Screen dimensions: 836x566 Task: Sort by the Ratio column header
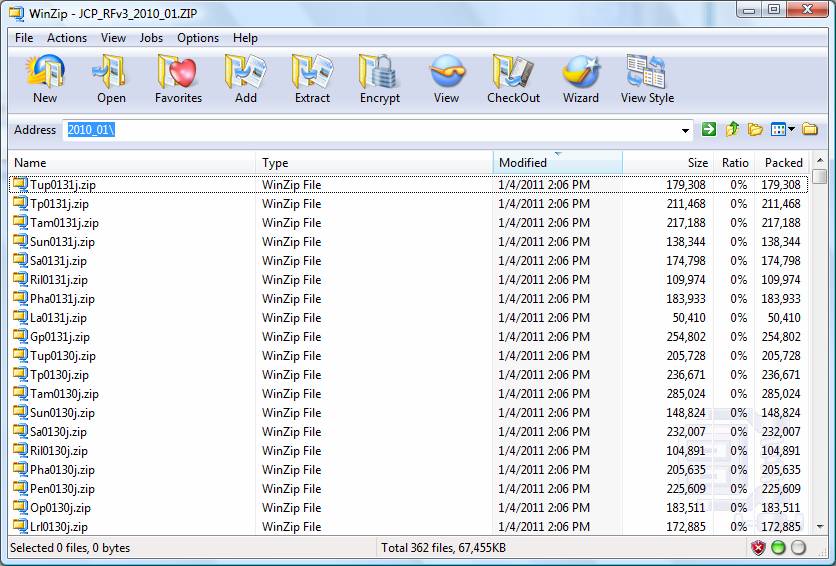point(735,163)
